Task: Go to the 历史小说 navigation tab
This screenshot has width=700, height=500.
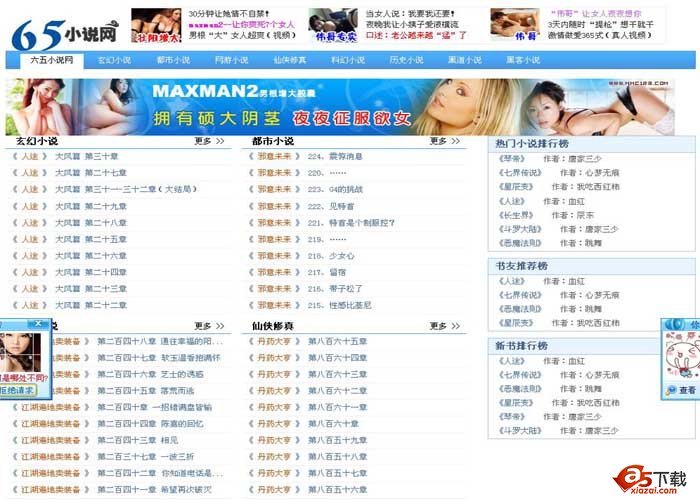Action: (406, 60)
